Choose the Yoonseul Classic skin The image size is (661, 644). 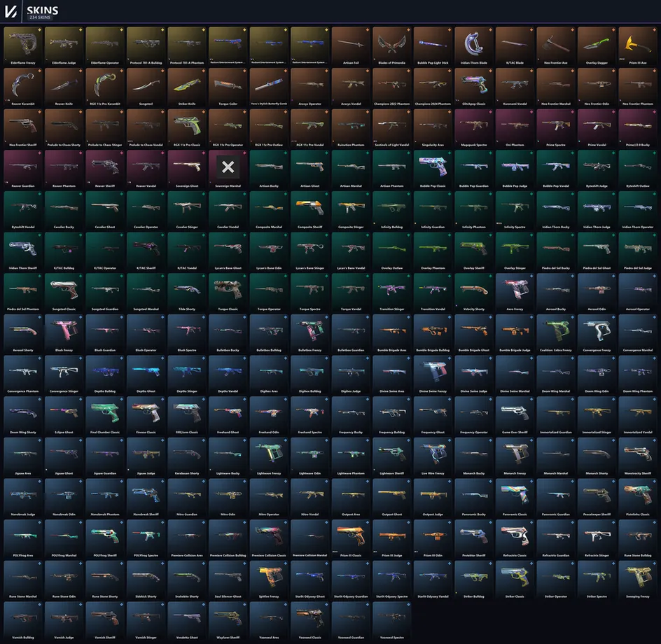309,622
